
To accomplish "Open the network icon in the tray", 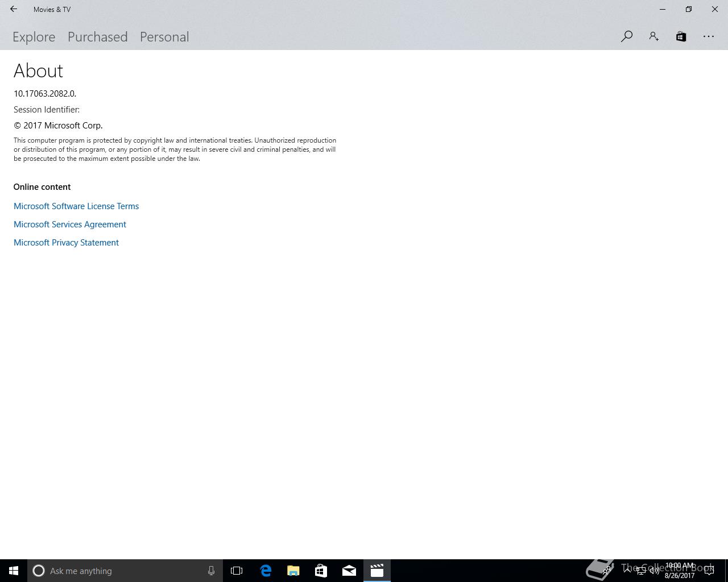I will click(x=640, y=571).
